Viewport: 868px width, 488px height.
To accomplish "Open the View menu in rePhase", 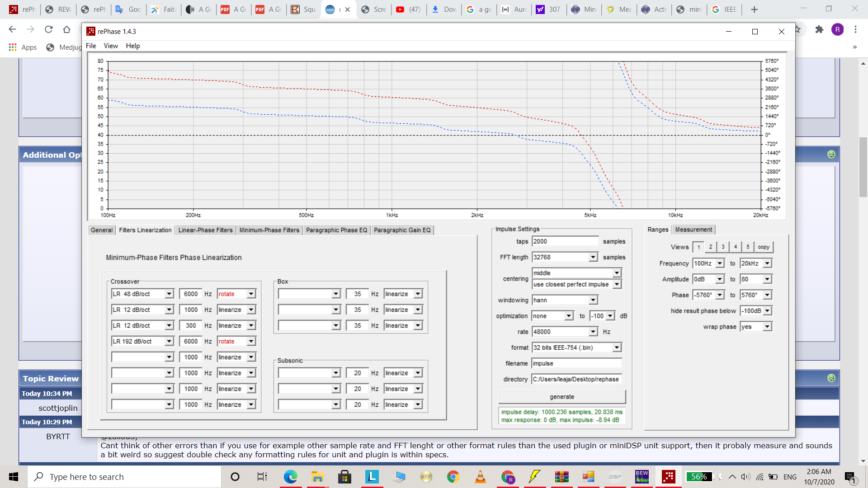I will 111,46.
